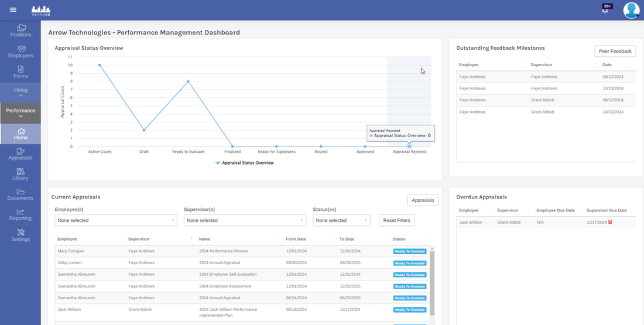This screenshot has height=325, width=644.
Task: Click 2024 Performance Review name cell
Action: (224, 251)
